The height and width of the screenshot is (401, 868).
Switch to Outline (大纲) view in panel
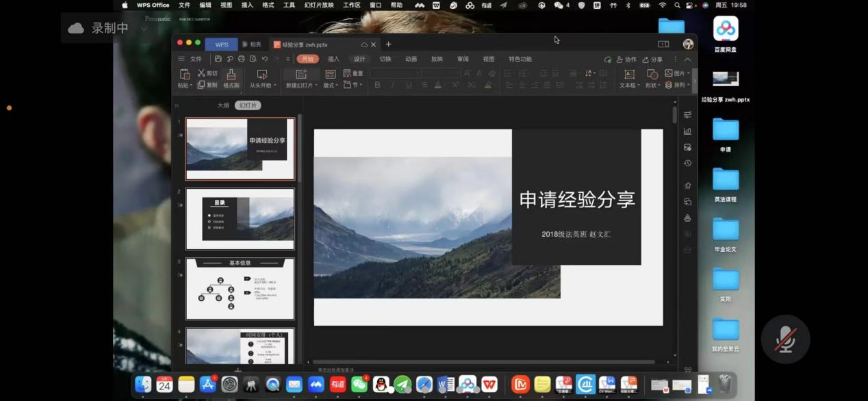(x=223, y=105)
